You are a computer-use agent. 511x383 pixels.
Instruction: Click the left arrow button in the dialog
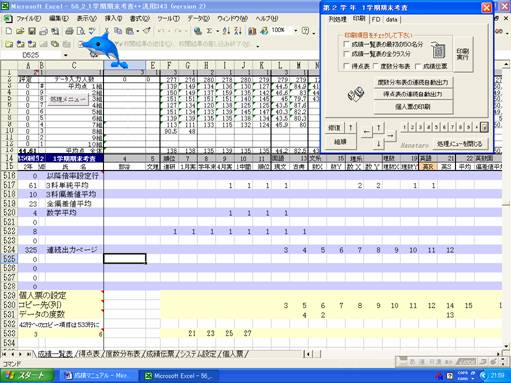click(x=366, y=133)
